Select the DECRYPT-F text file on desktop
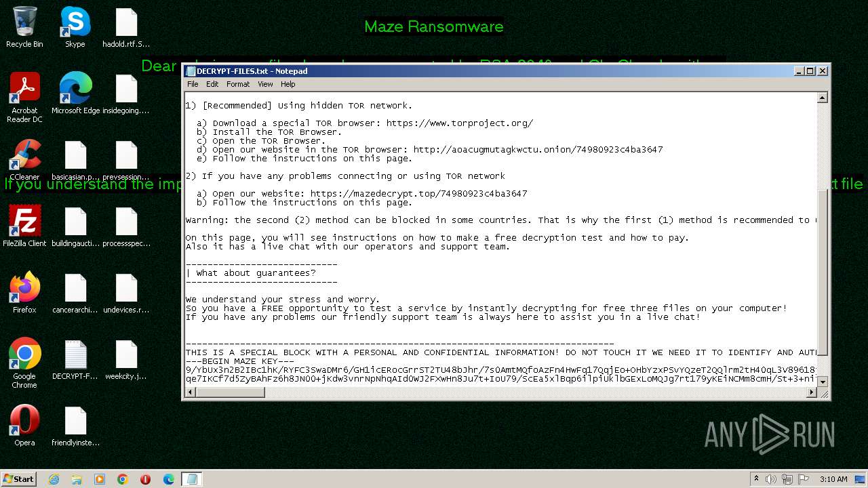This screenshot has height=488, width=868. point(75,359)
